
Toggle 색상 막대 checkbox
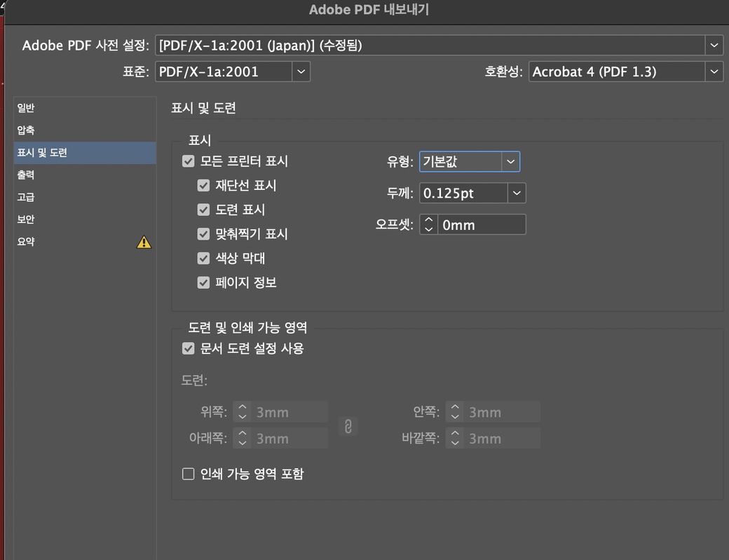(204, 258)
